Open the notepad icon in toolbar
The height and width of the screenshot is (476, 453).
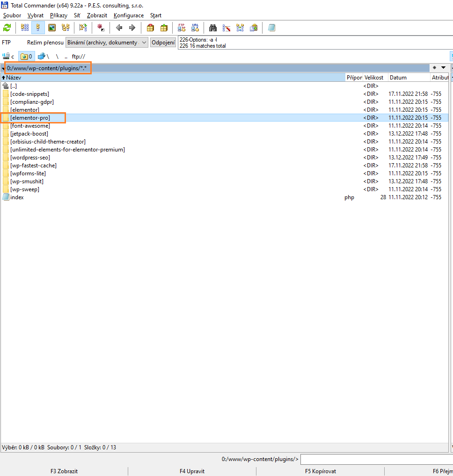(271, 28)
